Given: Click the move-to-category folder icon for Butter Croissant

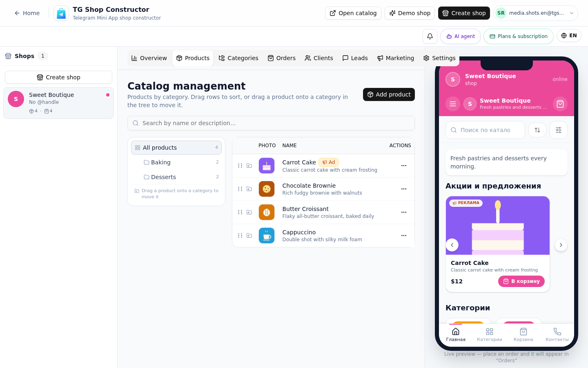Looking at the screenshot, I should (x=249, y=212).
